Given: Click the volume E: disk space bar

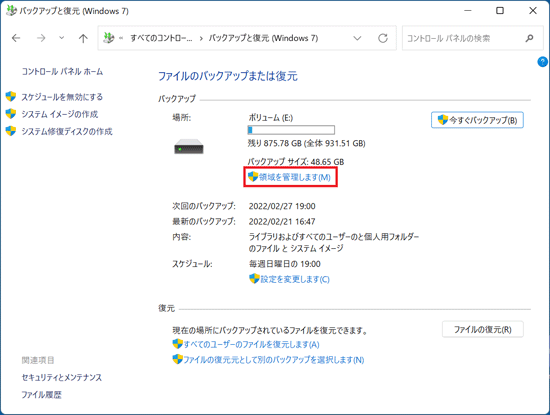Looking at the screenshot, I should [x=291, y=130].
